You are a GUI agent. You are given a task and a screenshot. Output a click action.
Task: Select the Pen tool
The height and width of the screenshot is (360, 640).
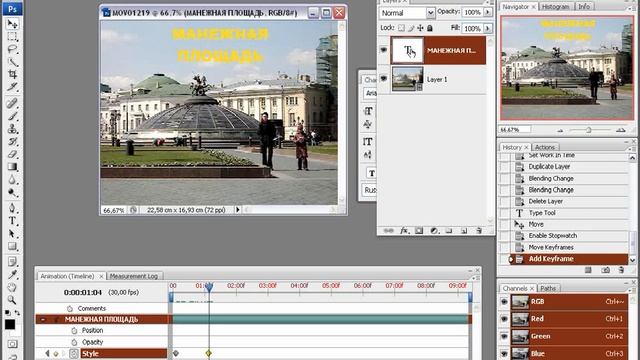12,208
